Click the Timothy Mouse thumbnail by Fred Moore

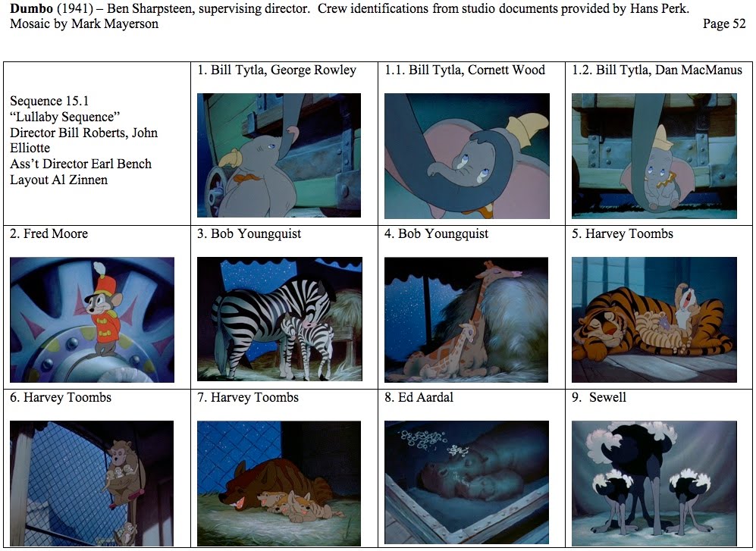click(x=92, y=320)
